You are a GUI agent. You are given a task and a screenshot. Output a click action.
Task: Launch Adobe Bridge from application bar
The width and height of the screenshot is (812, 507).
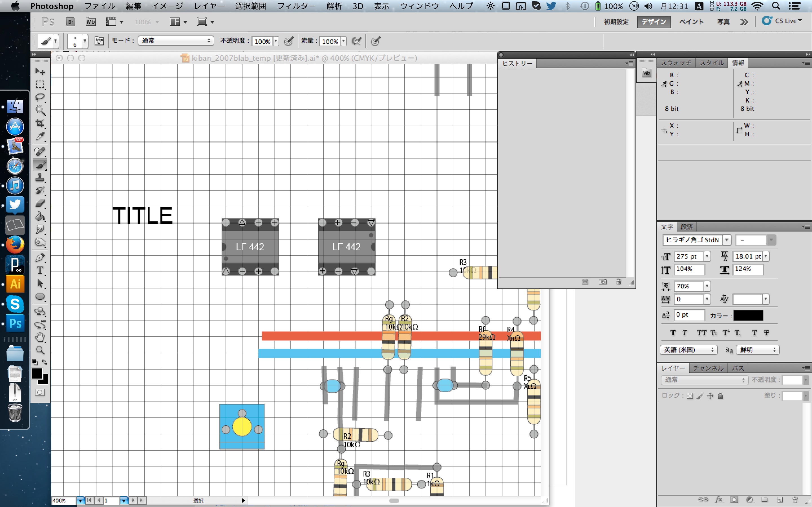tap(70, 22)
